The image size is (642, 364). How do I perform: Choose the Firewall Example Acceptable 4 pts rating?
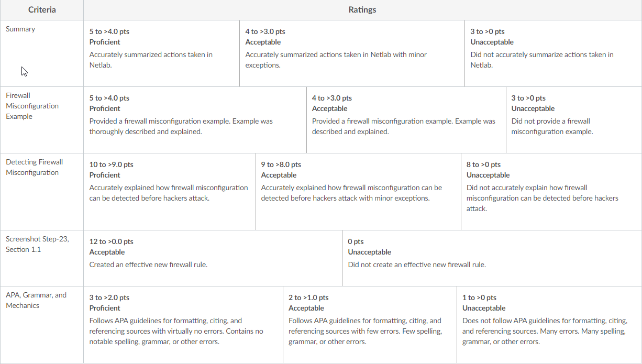coord(406,120)
